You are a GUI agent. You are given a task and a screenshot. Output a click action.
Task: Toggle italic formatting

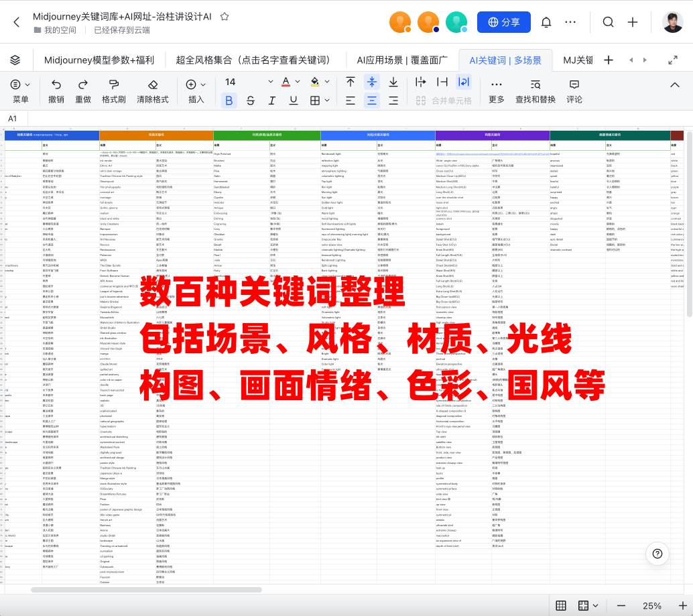coord(272,101)
